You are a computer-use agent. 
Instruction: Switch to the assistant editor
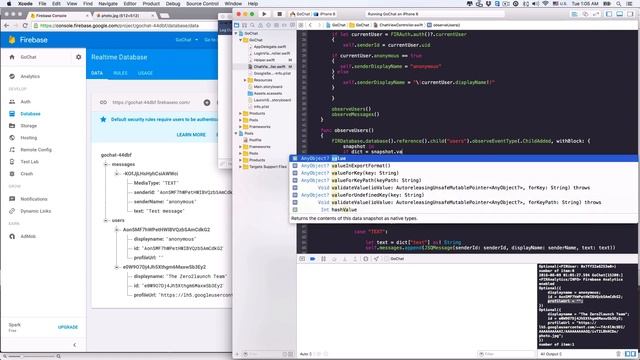[x=585, y=14]
